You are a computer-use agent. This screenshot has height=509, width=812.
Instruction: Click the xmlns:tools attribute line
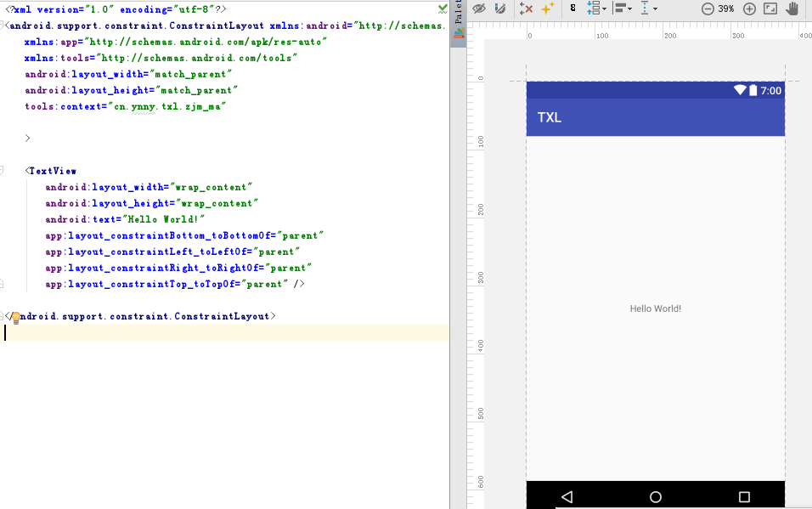[x=161, y=58]
